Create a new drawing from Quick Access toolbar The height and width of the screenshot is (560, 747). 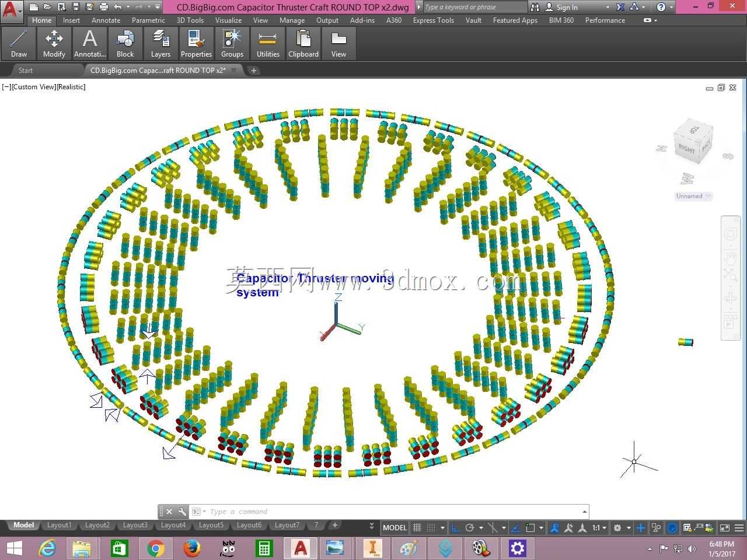(x=34, y=7)
